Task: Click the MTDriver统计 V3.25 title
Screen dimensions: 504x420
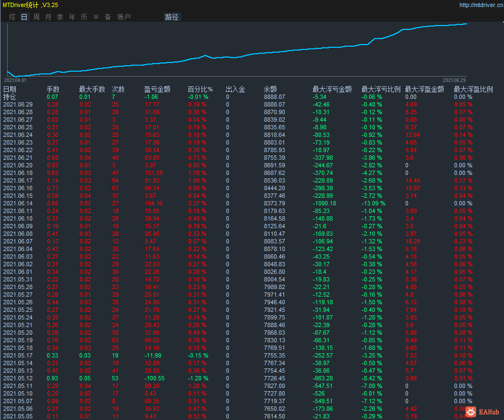Action: (x=30, y=5)
